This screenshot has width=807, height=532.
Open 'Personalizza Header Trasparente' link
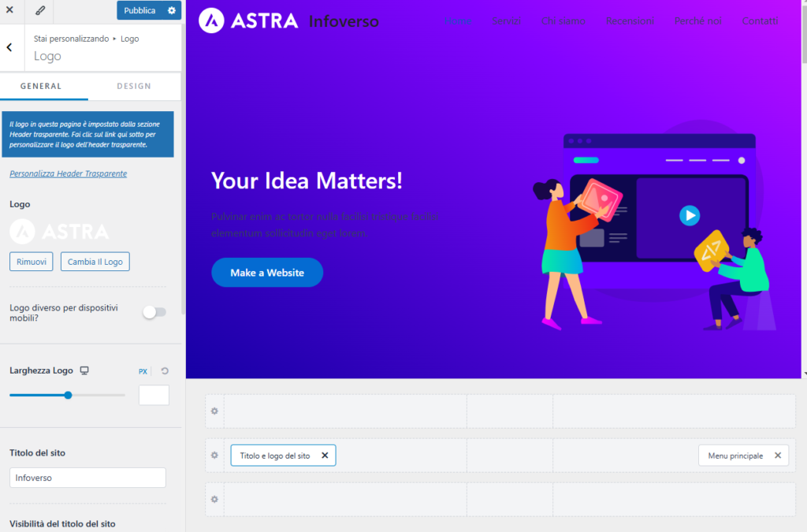click(x=68, y=173)
